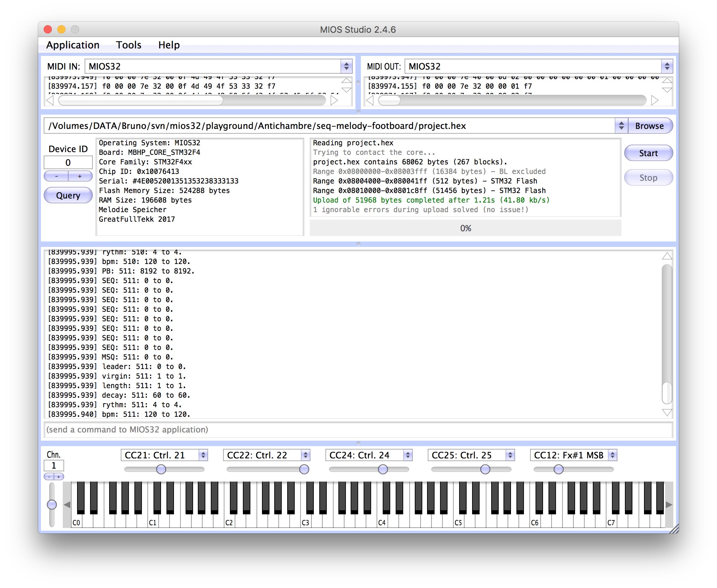
Task: Decrease MIDI keyboard channel with minus button
Action: click(49, 477)
